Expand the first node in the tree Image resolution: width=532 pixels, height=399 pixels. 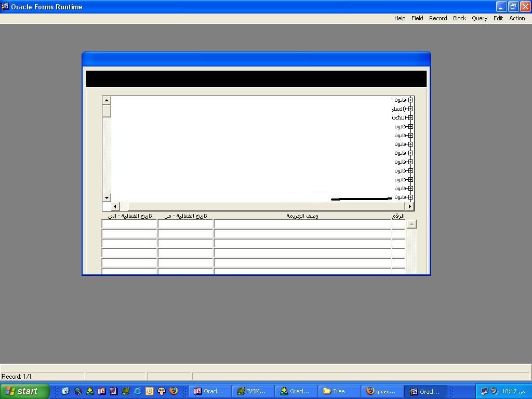[410, 100]
